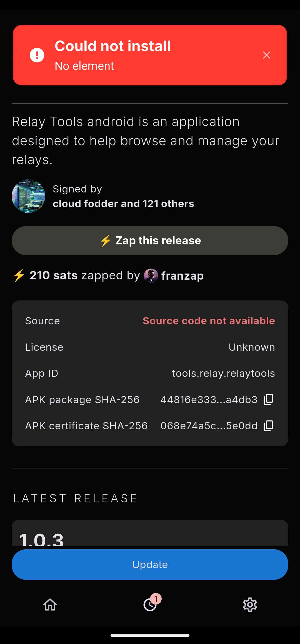Open the Settings gear tab
The height and width of the screenshot is (644, 300).
tap(250, 605)
